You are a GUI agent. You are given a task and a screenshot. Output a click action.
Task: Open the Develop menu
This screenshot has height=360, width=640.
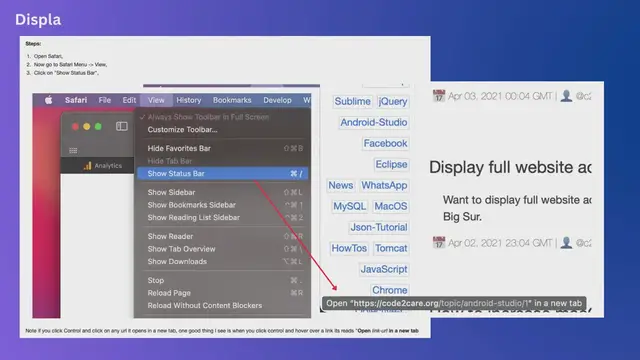click(277, 100)
